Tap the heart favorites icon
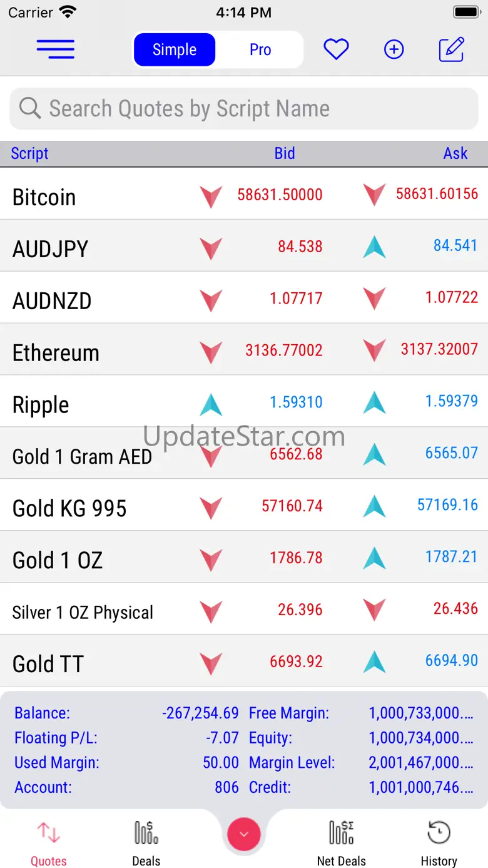The image size is (488, 868). pyautogui.click(x=336, y=49)
